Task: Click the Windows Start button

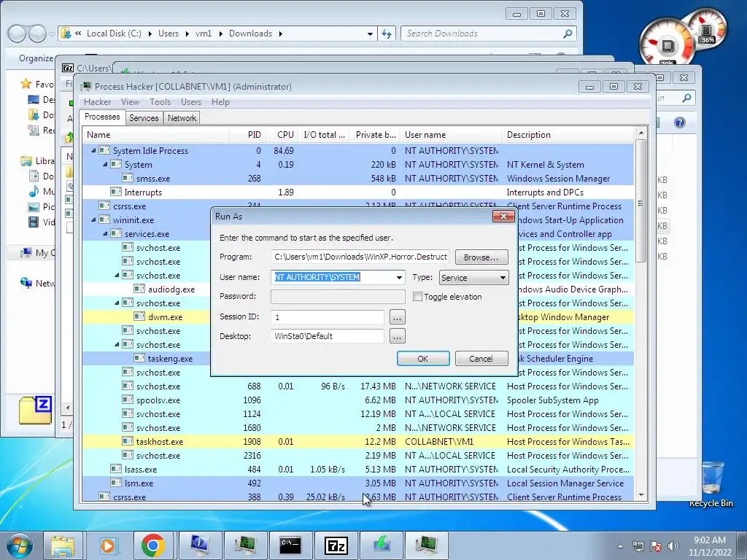Action: 19,545
